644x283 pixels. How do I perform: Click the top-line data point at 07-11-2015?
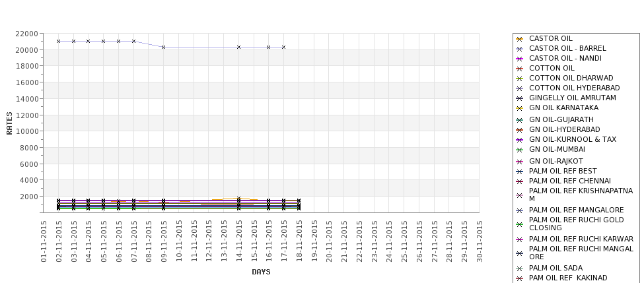133,42
